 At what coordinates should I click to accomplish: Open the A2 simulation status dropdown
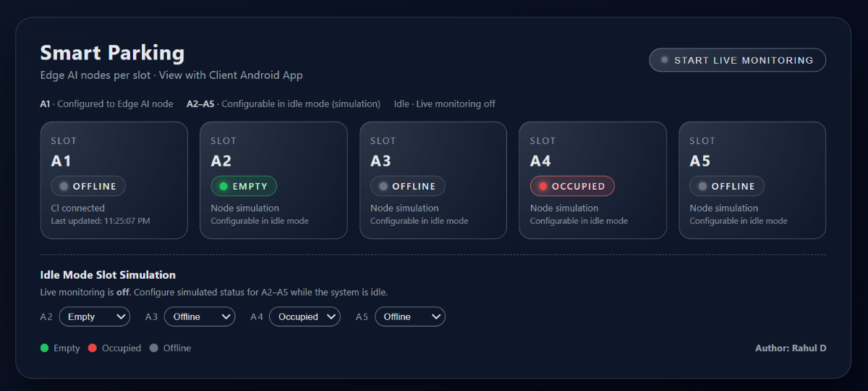pyautogui.click(x=94, y=316)
